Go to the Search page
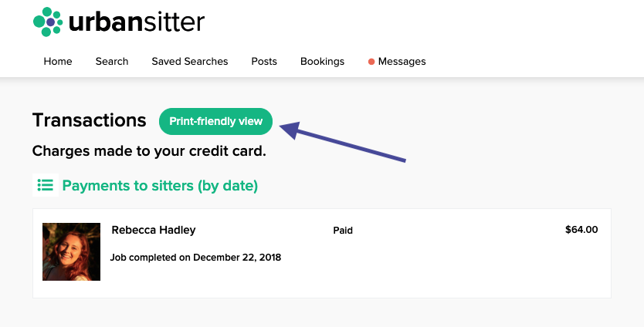Viewport: 644px width, 327px height. click(112, 61)
